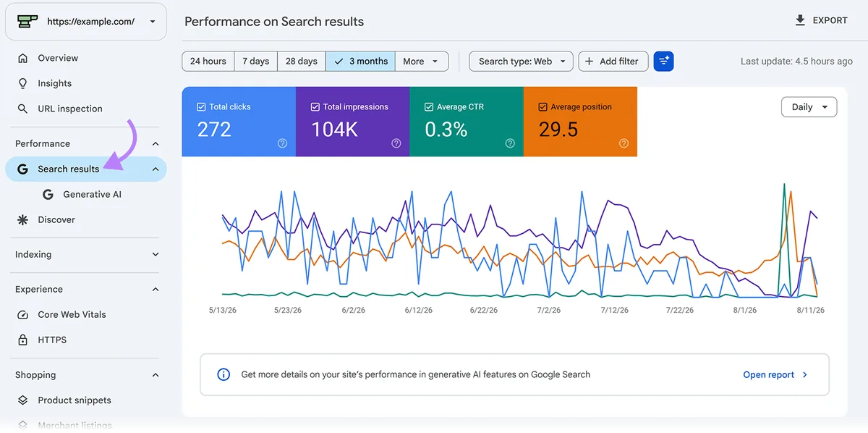This screenshot has width=868, height=433.
Task: Toggle the Average position checkbox
Action: click(542, 107)
